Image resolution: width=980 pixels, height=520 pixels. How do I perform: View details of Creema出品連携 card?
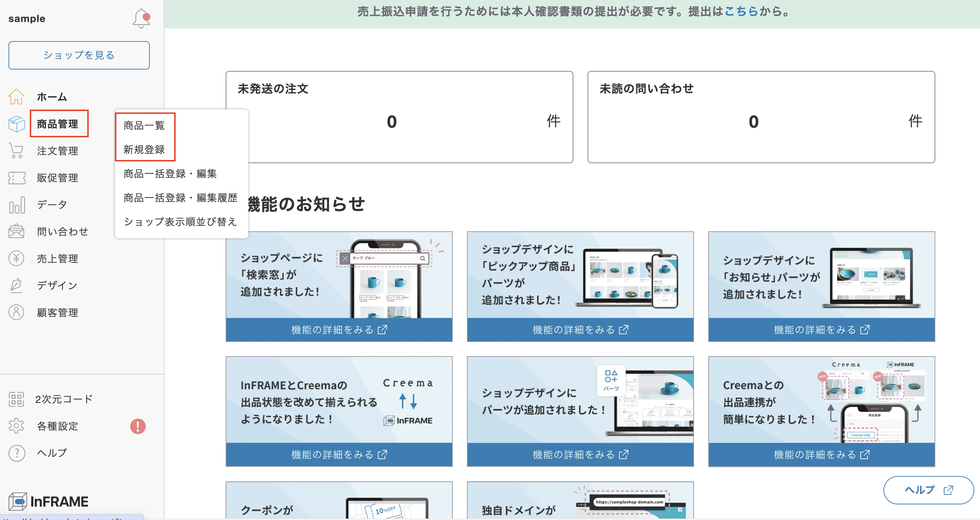[821, 454]
